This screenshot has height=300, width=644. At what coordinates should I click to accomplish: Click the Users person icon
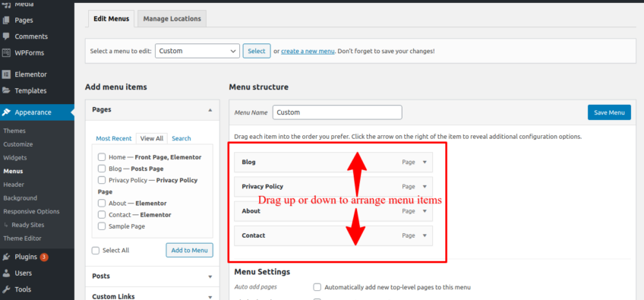6,273
